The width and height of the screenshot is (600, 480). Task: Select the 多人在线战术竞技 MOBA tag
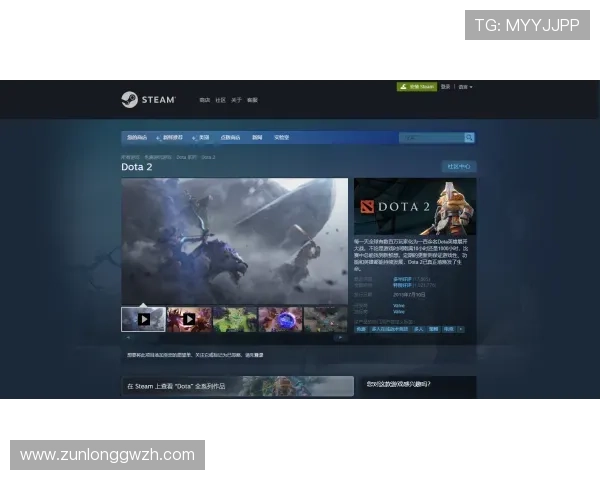click(390, 329)
